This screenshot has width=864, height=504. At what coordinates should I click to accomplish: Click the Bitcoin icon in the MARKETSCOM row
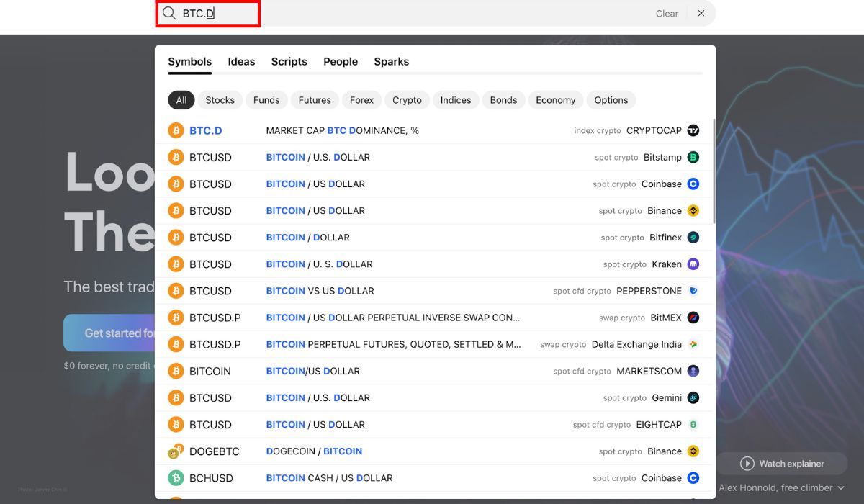pyautogui.click(x=176, y=371)
